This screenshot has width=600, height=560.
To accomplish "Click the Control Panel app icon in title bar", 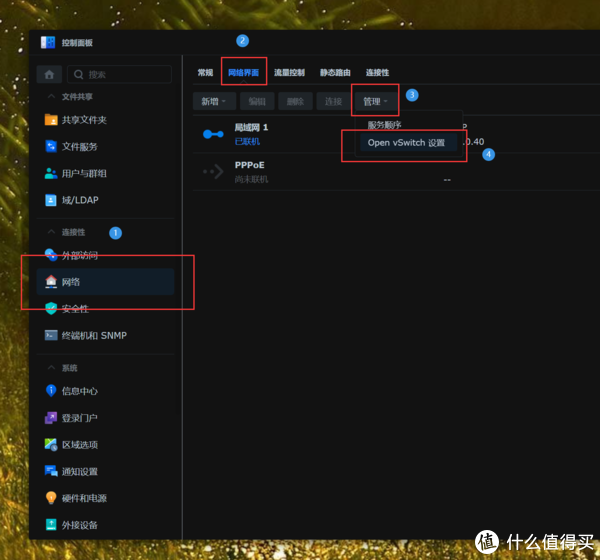I will tap(48, 42).
